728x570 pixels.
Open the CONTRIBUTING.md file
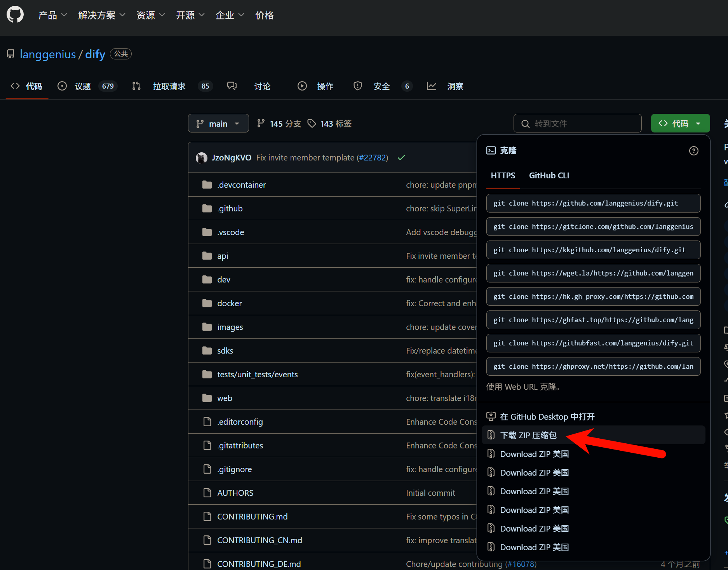[x=253, y=517]
